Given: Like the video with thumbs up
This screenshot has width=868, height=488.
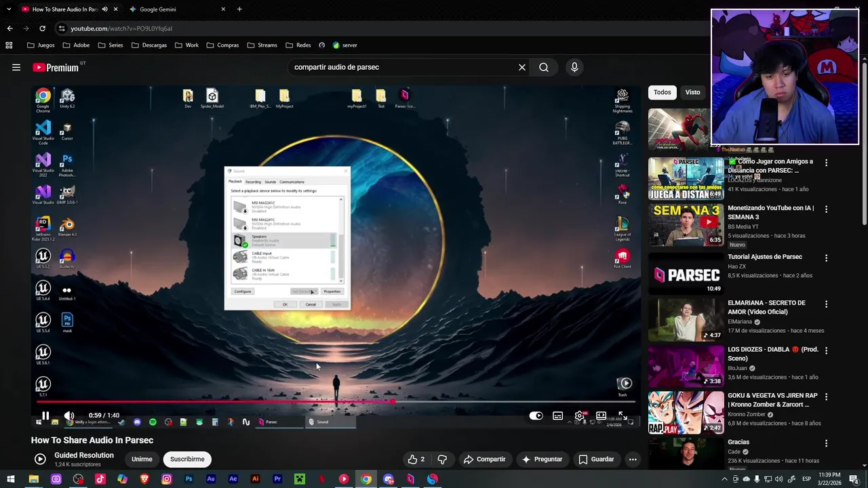Looking at the screenshot, I should [416, 459].
